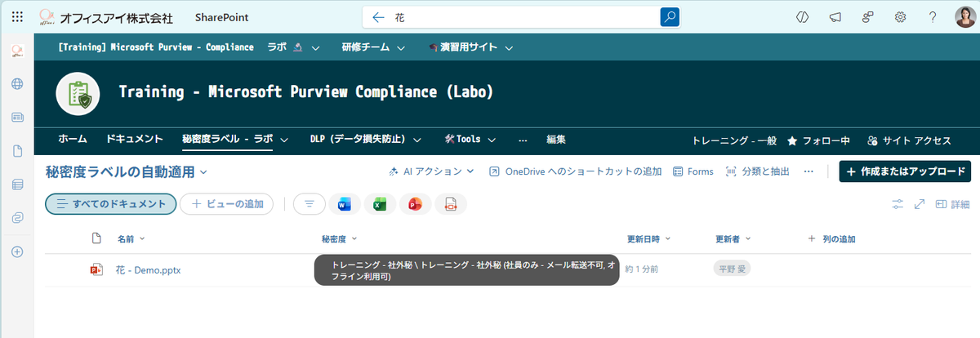The image size is (980, 338).
Task: Click the blue search magnifier button
Action: pos(670,17)
